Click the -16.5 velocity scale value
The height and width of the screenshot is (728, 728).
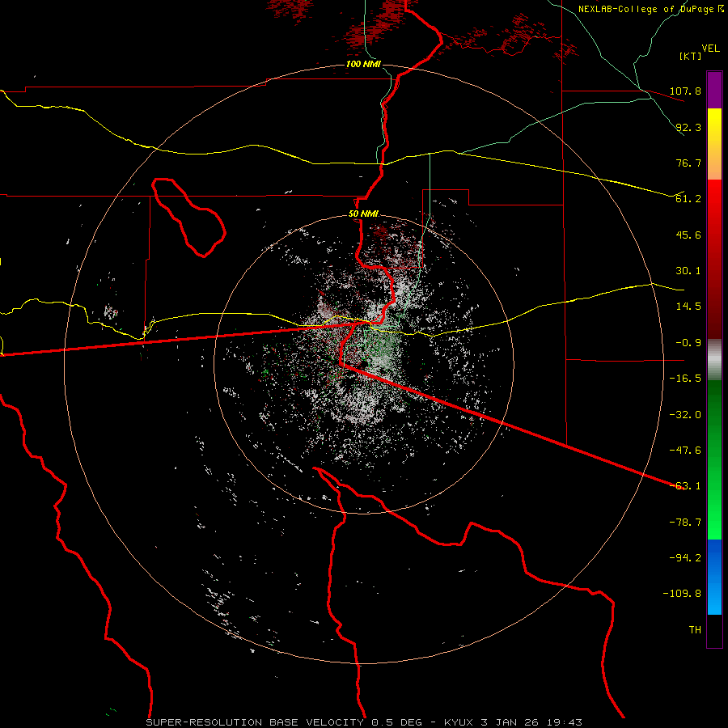(x=685, y=379)
